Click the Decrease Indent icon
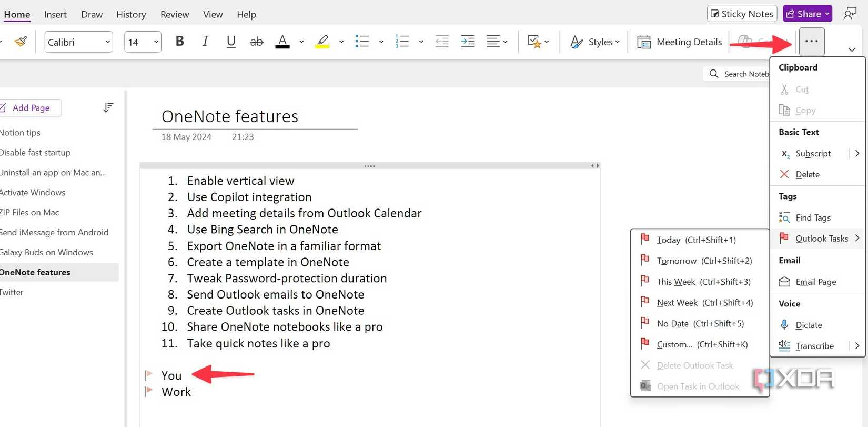 pyautogui.click(x=442, y=42)
